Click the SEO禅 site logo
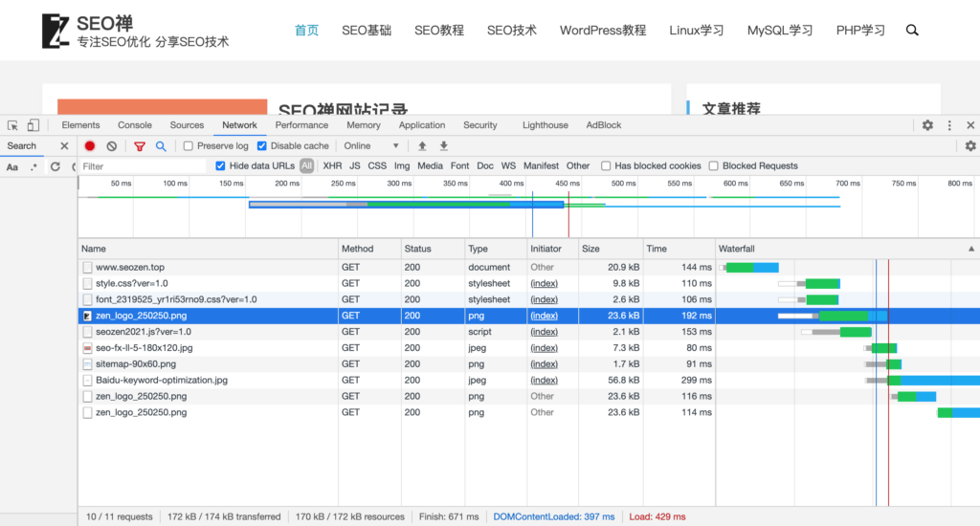The height and width of the screenshot is (526, 980). point(55,32)
